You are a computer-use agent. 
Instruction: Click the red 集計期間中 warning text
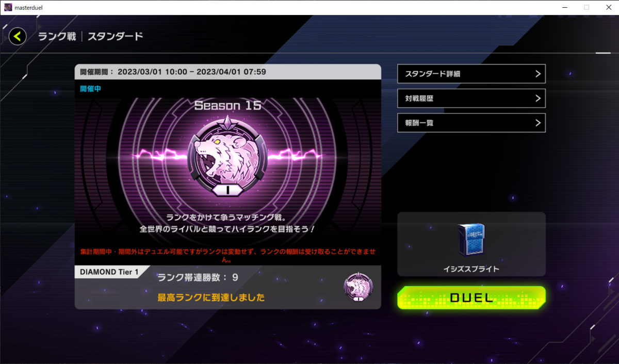click(227, 255)
